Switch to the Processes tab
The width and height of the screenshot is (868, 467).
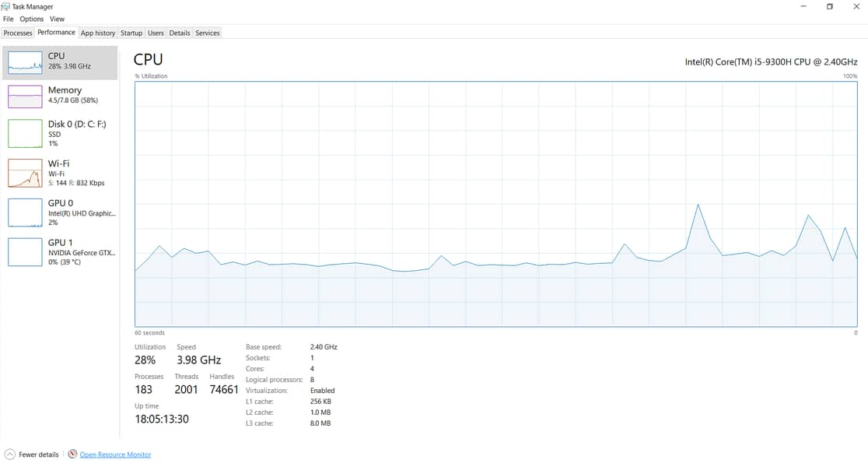point(18,33)
